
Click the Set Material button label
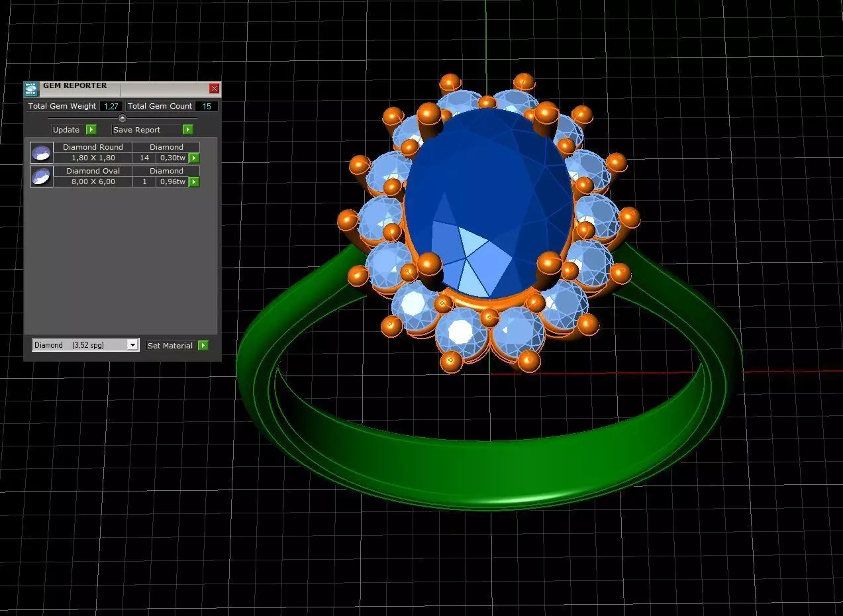click(x=171, y=346)
